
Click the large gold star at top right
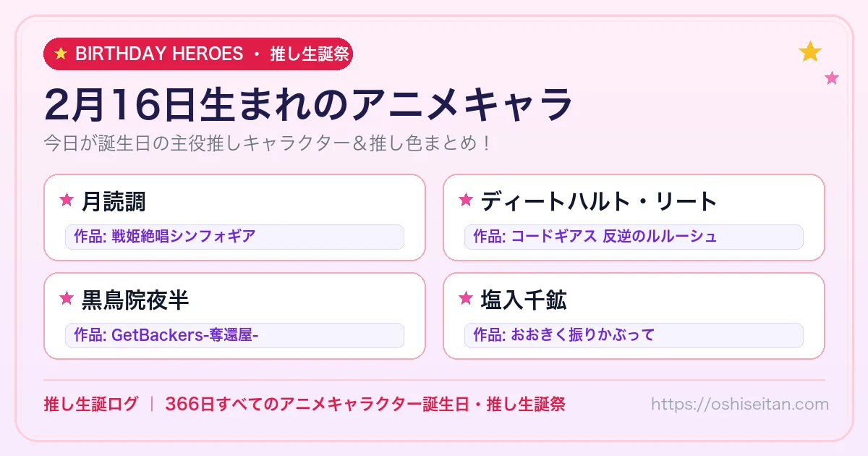point(810,51)
